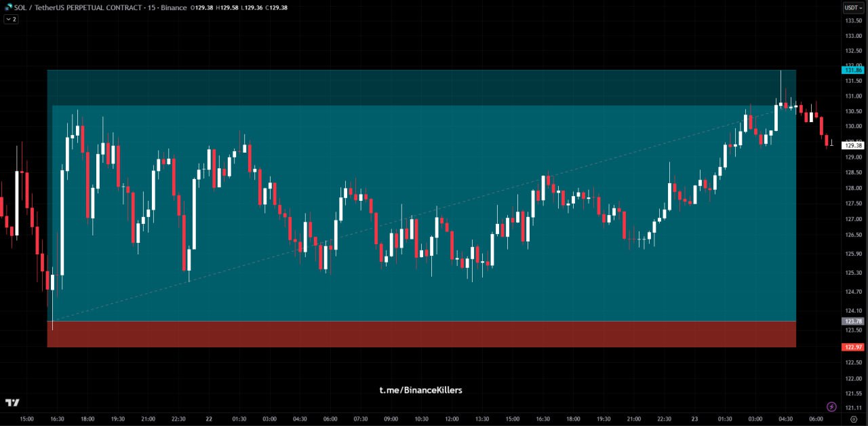Click the cyan 131.86 price label
Screen dimensions: 868x426
click(x=852, y=70)
